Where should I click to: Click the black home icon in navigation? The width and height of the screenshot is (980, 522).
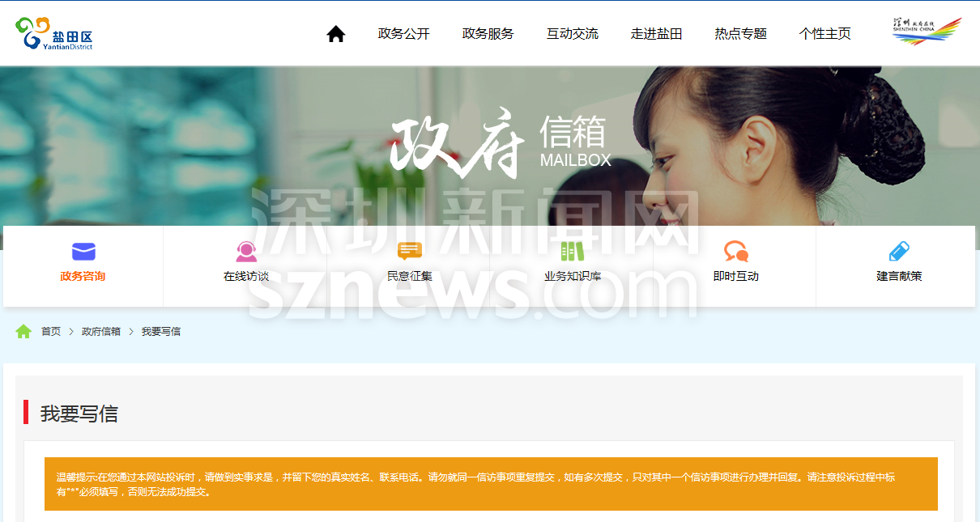[x=335, y=34]
